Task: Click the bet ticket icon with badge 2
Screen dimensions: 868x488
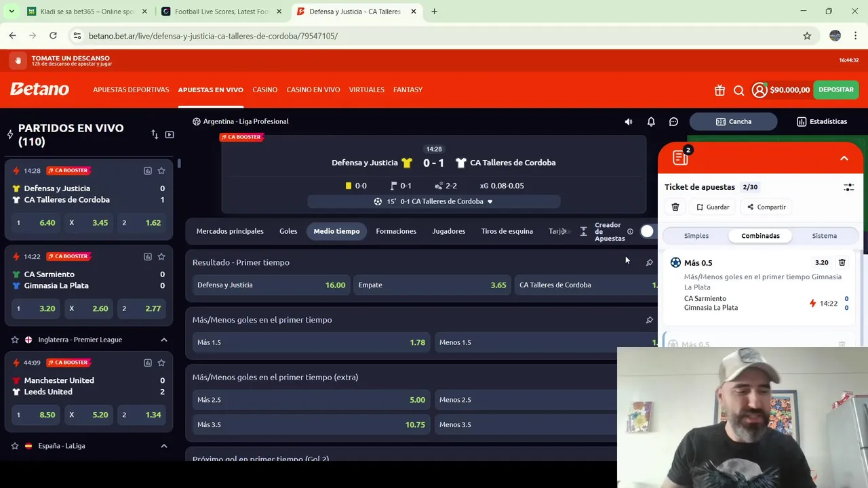Action: 681,157
